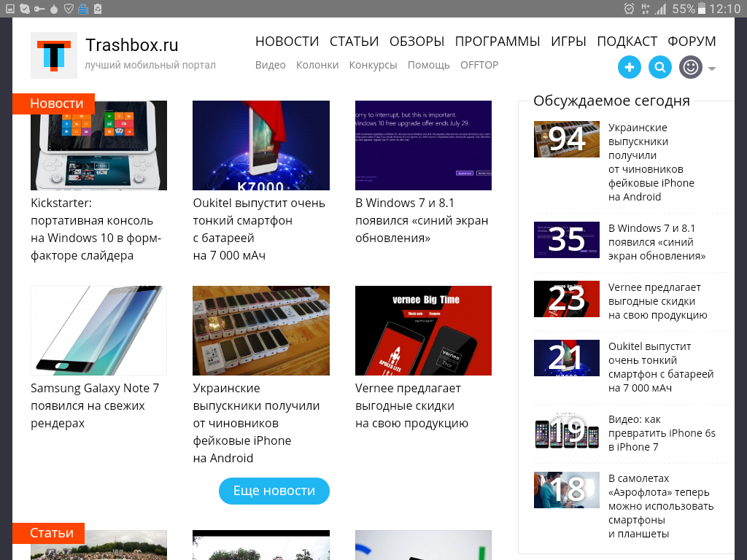Open sidebar link Видео: как превратить iPhone 6s

[662, 433]
